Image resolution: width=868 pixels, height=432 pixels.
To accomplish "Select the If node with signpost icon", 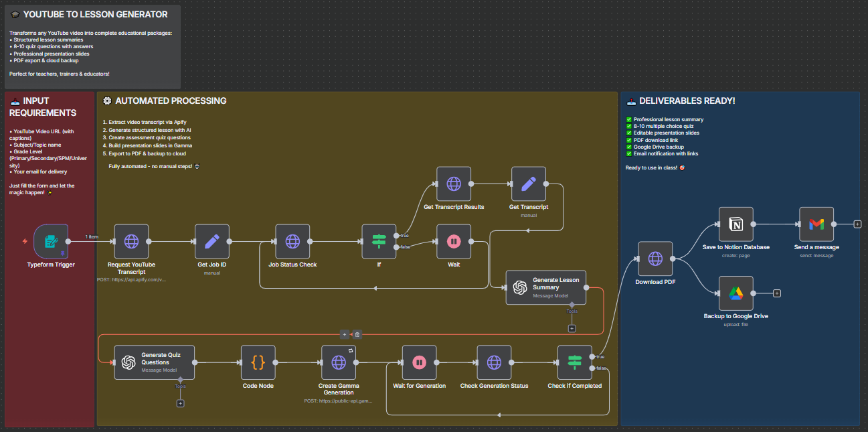I will pyautogui.click(x=379, y=241).
